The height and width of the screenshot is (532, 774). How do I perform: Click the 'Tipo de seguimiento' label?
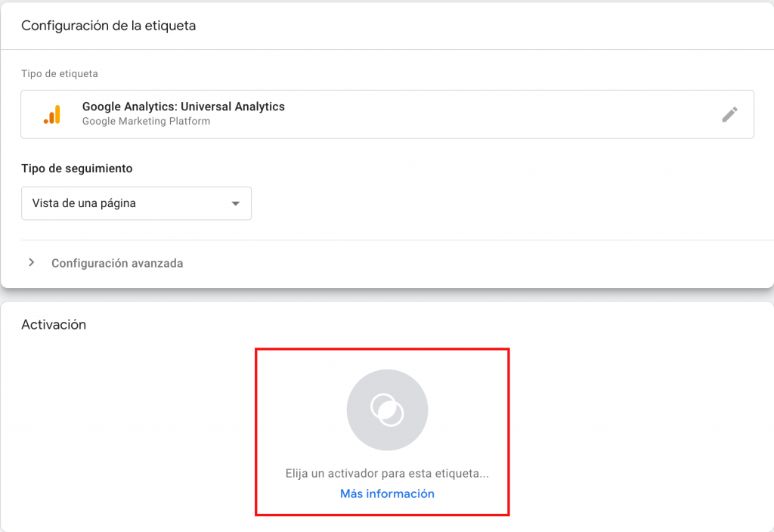coord(77,169)
